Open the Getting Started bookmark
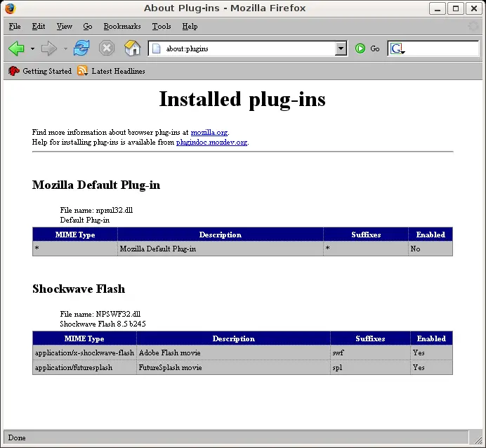Image resolution: width=486 pixels, height=448 pixels. tap(39, 71)
